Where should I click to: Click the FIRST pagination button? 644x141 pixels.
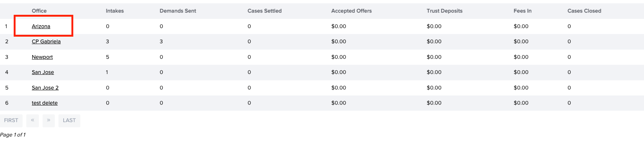point(11,121)
